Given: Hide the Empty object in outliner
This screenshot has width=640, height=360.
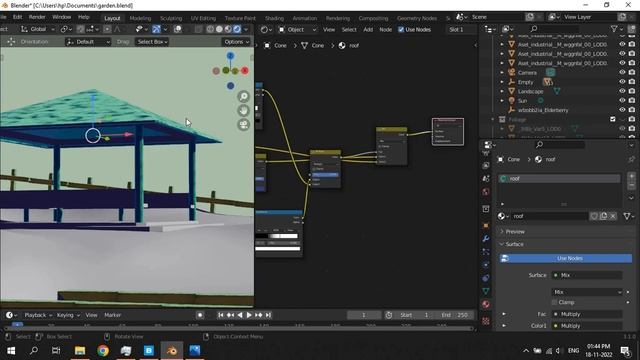Looking at the screenshot, I should click(622, 82).
